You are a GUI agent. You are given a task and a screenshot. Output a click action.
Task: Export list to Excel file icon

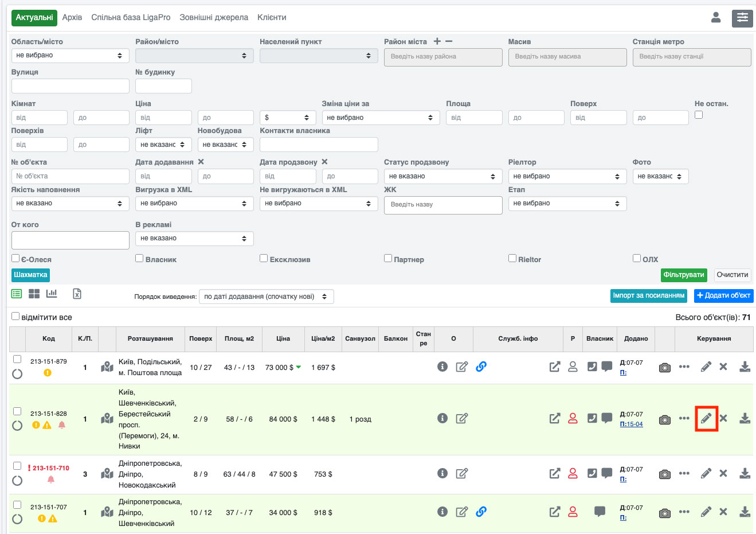(x=77, y=294)
